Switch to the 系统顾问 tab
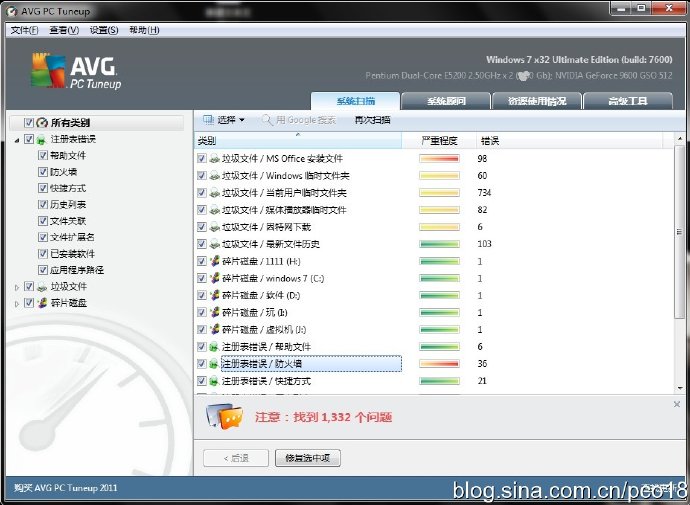The image size is (690, 505). (446, 101)
